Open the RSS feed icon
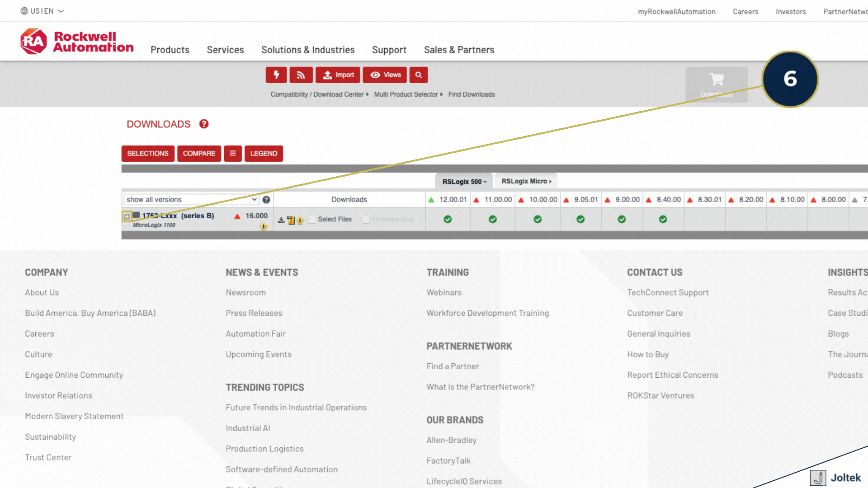Viewport: 868px width, 488px height. coord(301,75)
